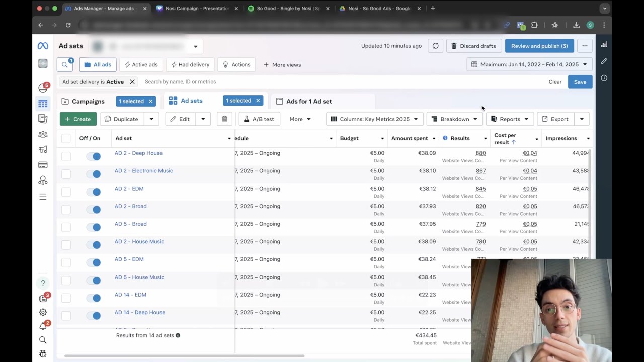Open the Settings gear in sidebar
The height and width of the screenshot is (362, 644).
point(43,312)
